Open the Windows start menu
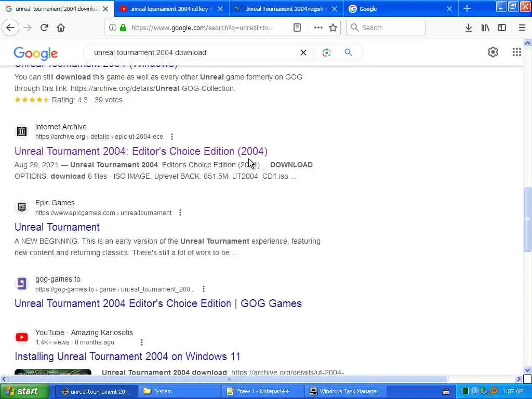Image resolution: width=532 pixels, height=399 pixels. coord(24,392)
